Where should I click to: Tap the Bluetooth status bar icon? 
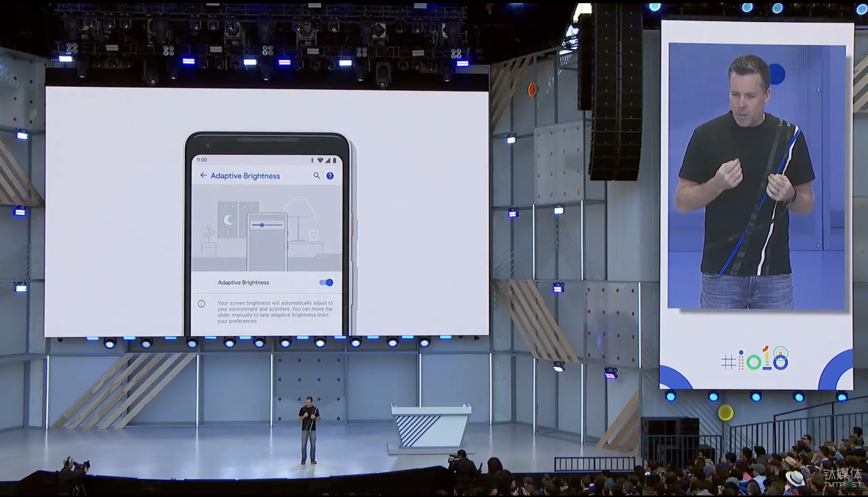pyautogui.click(x=312, y=160)
